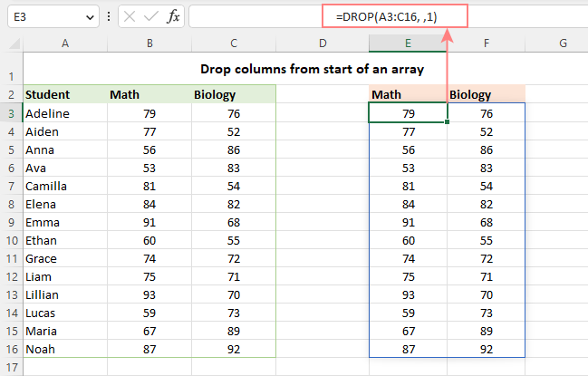The image size is (588, 376).
Task: Click the cell 'Grace'
Action: pyautogui.click(x=65, y=258)
